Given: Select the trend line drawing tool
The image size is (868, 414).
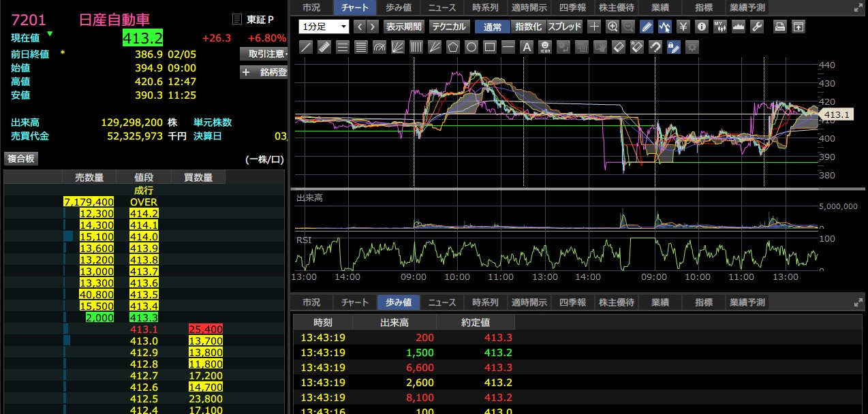Looking at the screenshot, I should 307,47.
